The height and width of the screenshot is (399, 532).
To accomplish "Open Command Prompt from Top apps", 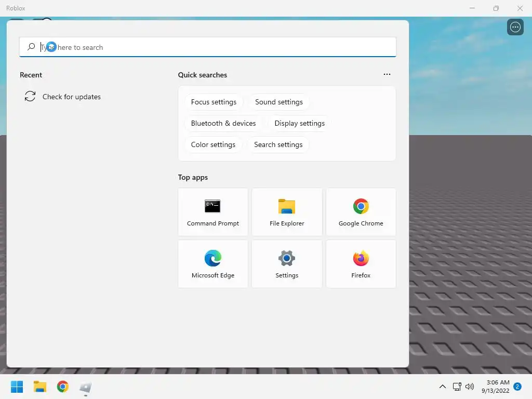I will click(x=212, y=212).
